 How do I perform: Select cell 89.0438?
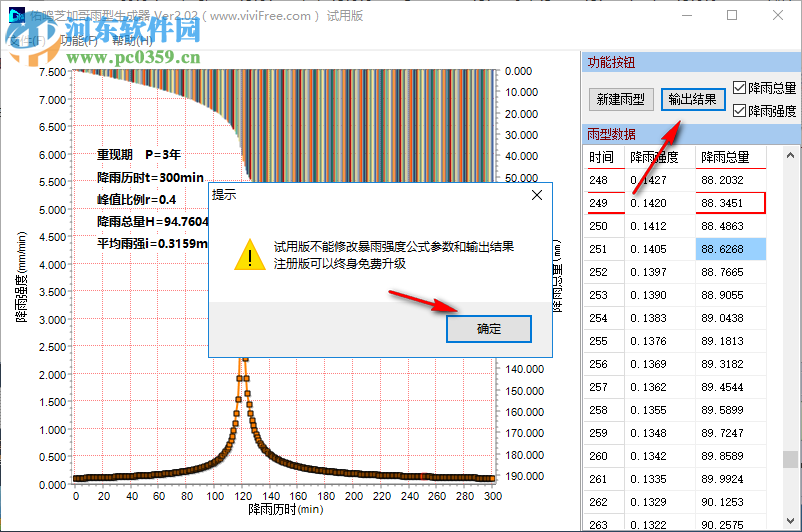(x=730, y=318)
